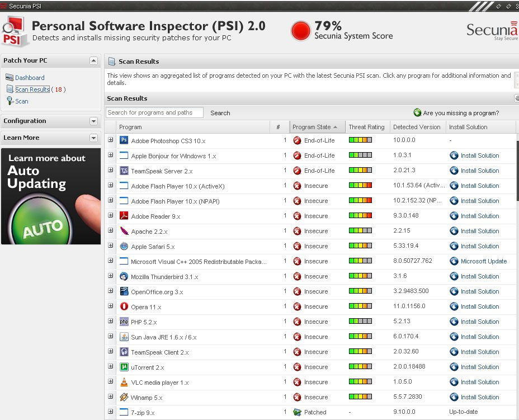This screenshot has width=519, height=420.
Task: Sort by the # column header
Action: point(280,127)
